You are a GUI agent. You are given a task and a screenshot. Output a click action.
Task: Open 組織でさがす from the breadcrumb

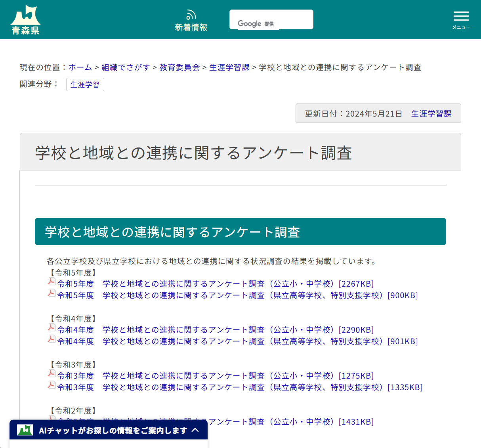[126, 67]
